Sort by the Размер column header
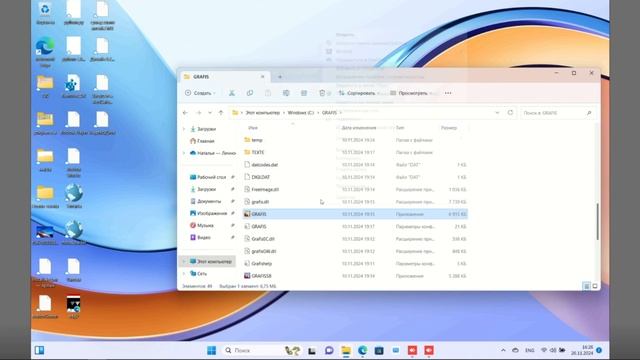This screenshot has height=360, width=640. tap(449, 128)
